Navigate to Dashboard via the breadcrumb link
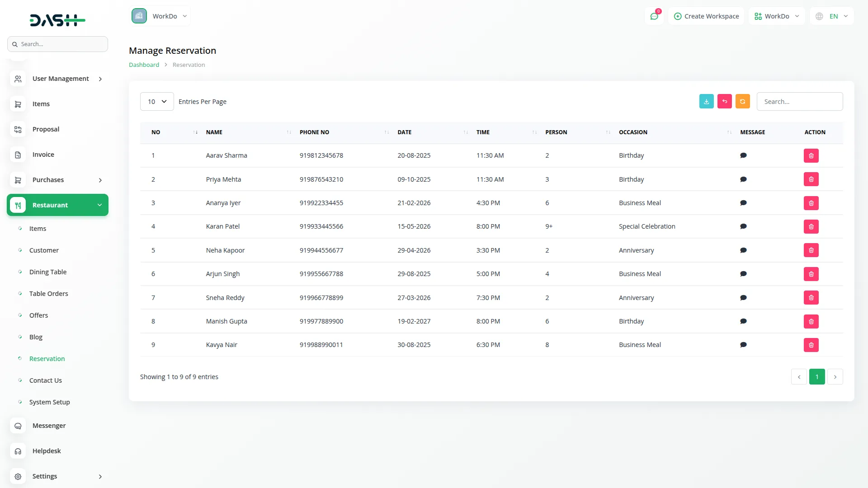Screen dimensions: 868x488 [143, 65]
